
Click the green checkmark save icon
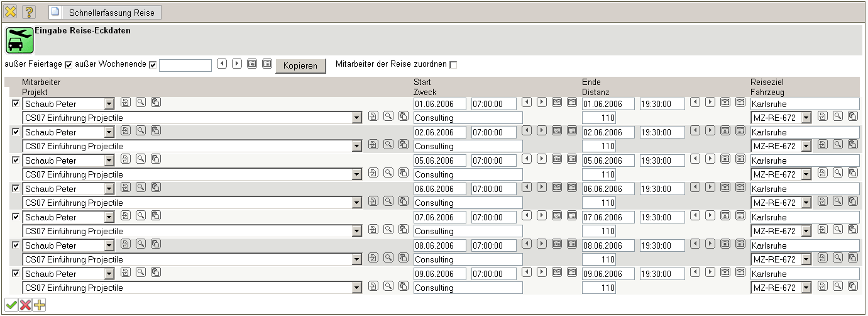(11, 305)
